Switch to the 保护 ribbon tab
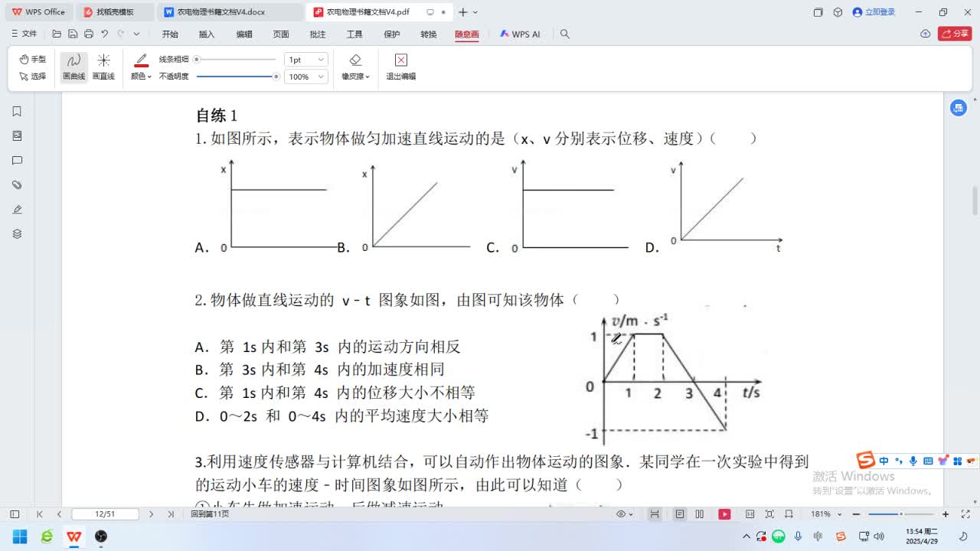This screenshot has height=551, width=980. [x=392, y=34]
